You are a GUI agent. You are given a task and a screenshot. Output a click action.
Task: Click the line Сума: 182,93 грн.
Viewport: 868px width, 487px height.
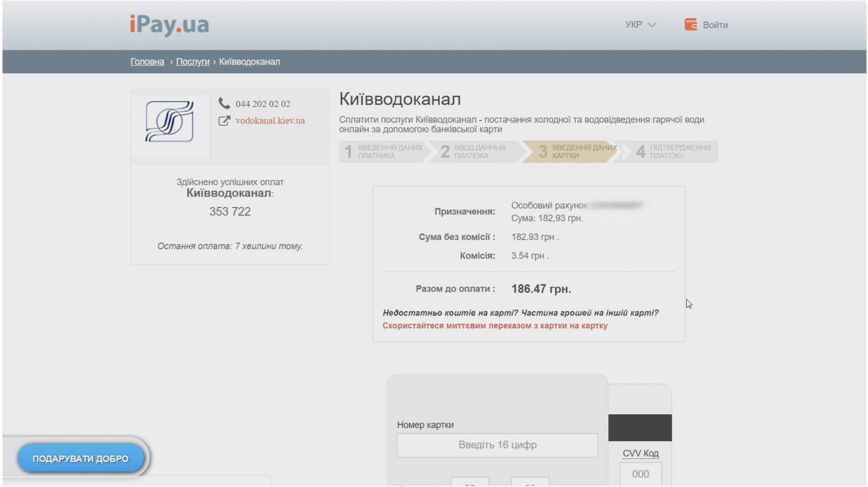pyautogui.click(x=547, y=219)
